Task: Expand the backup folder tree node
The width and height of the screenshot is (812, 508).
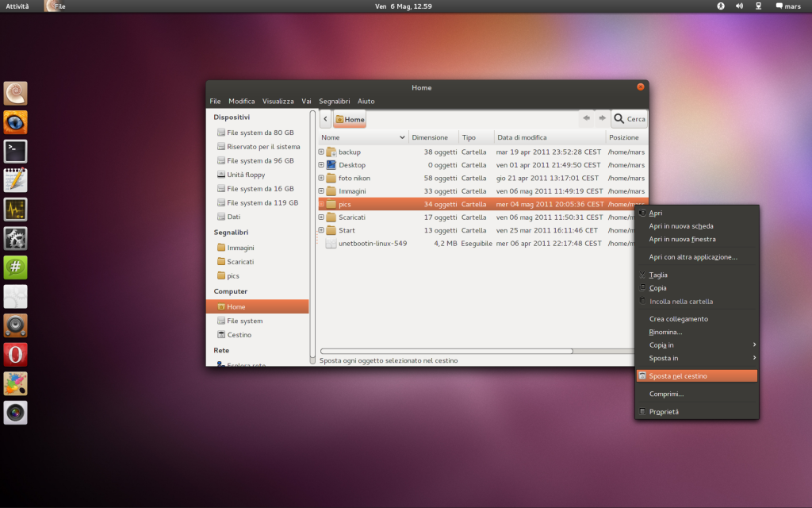Action: 321,152
